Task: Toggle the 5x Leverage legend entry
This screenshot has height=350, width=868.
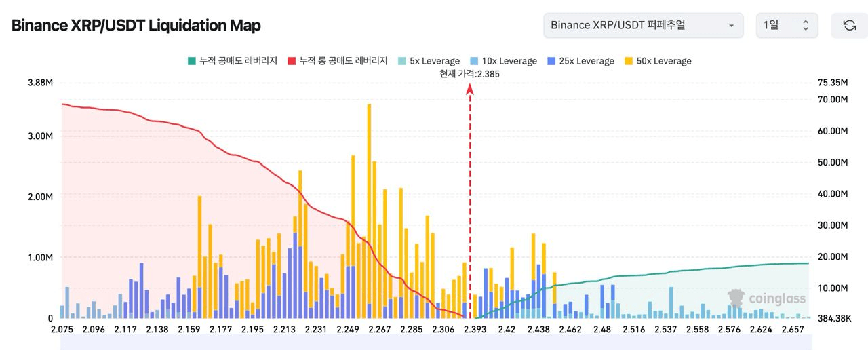Action: click(x=429, y=61)
